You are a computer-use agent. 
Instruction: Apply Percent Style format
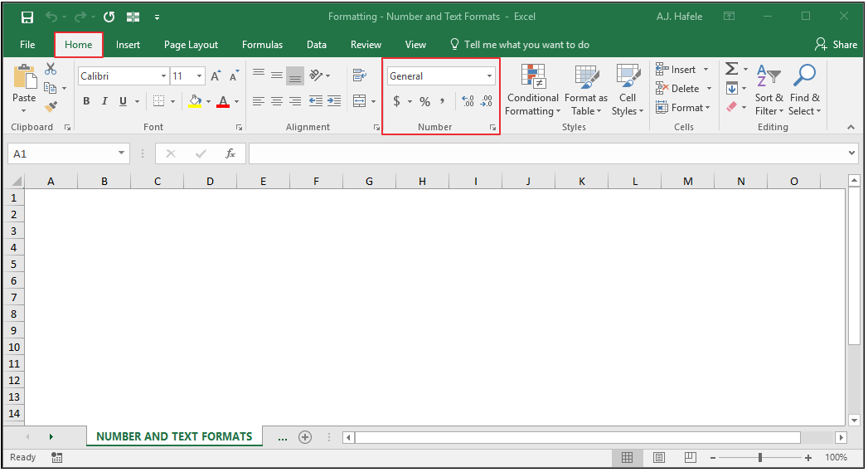pyautogui.click(x=424, y=101)
